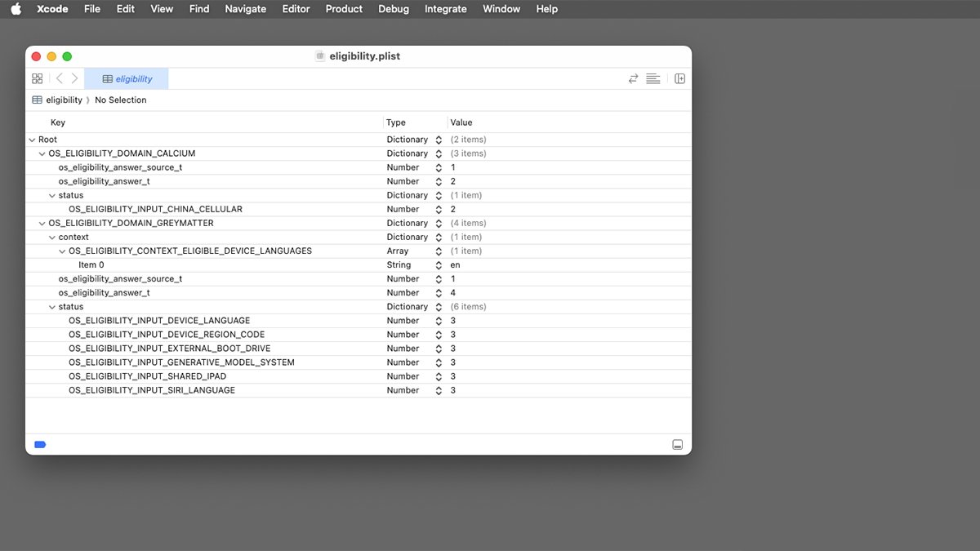
Task: Click Number type of OS_ELIGIBILITY_INPUT_EXTERNAL_BOOT_DRIVE
Action: coord(403,349)
